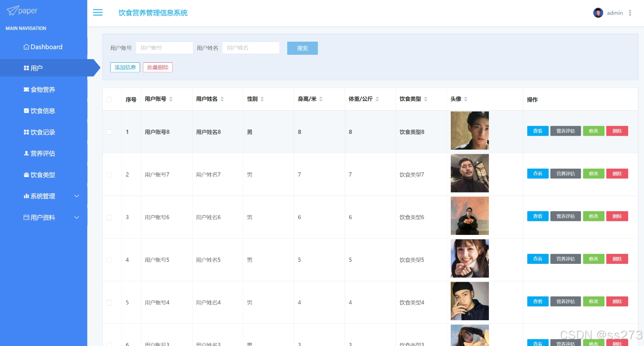Open the avatar thumbnail of 用户账号8

pos(470,131)
